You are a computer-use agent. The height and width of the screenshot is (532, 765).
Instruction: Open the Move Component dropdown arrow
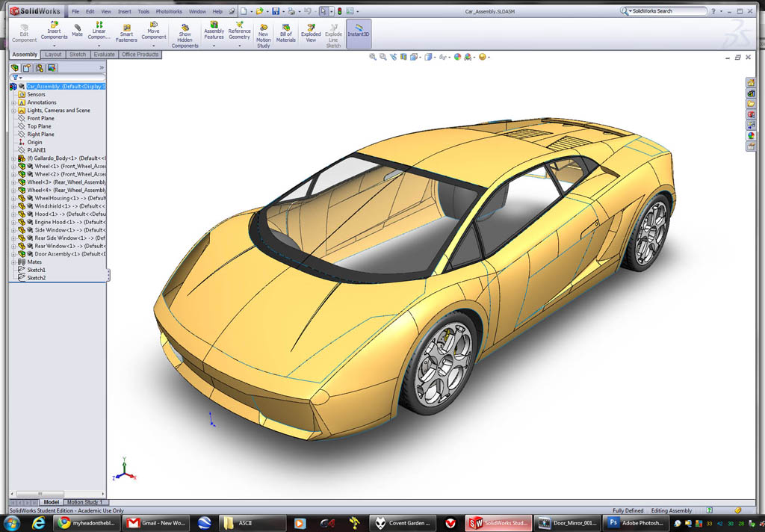coord(154,46)
